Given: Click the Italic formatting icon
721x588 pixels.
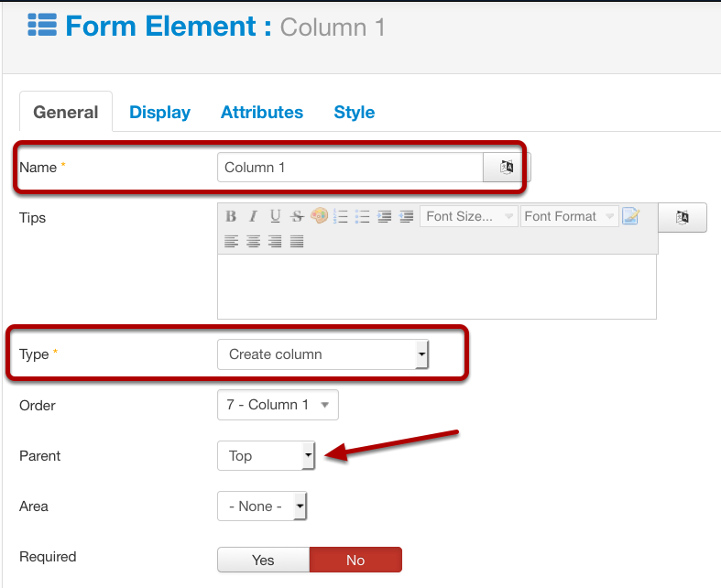Looking at the screenshot, I should pos(253,216).
